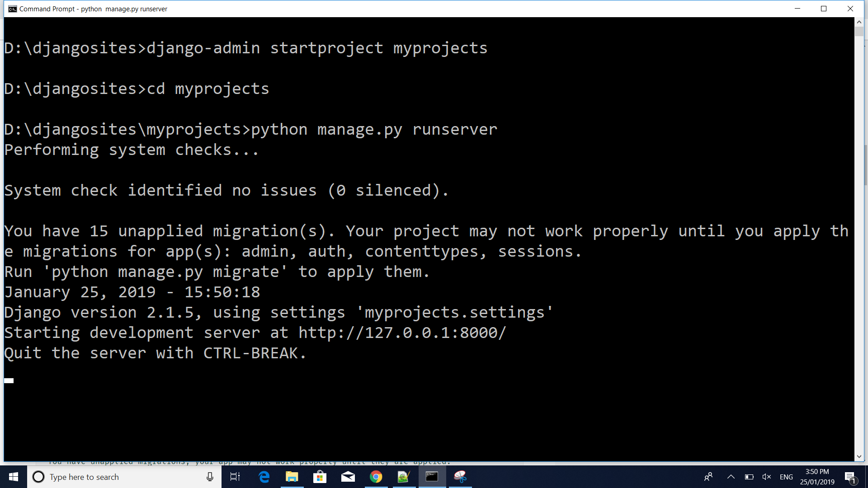Screen dimensions: 868x488
Task: Click the show hidden icons arrow in system tray
Action: click(730, 477)
